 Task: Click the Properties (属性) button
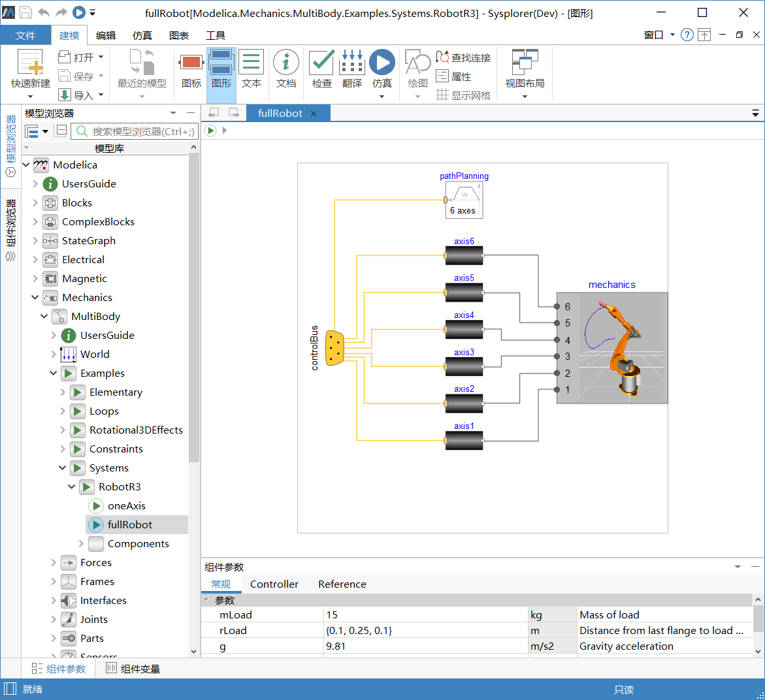[454, 76]
